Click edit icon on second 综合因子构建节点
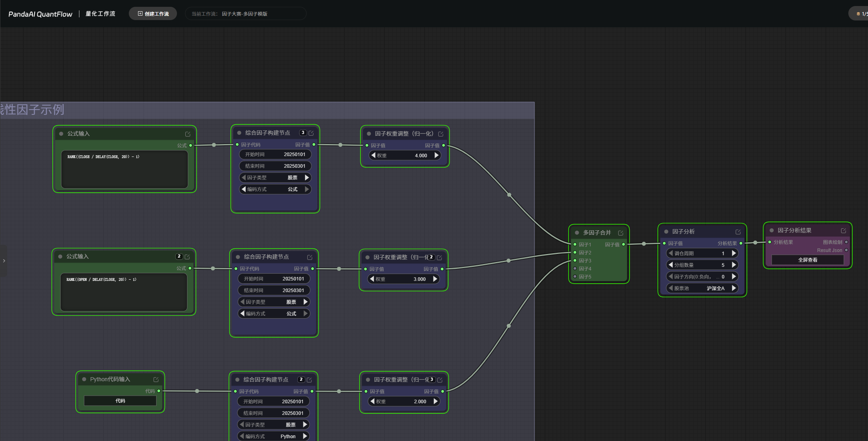Image resolution: width=868 pixels, height=441 pixels. (310, 257)
